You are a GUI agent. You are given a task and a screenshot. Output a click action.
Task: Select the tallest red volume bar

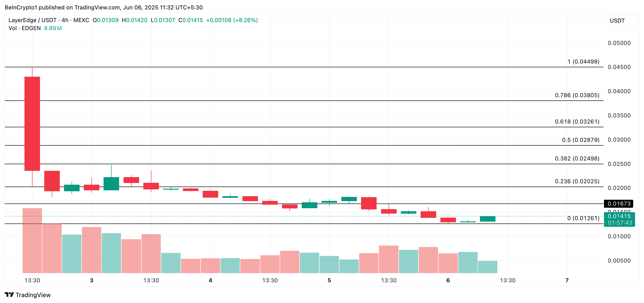tap(32, 240)
